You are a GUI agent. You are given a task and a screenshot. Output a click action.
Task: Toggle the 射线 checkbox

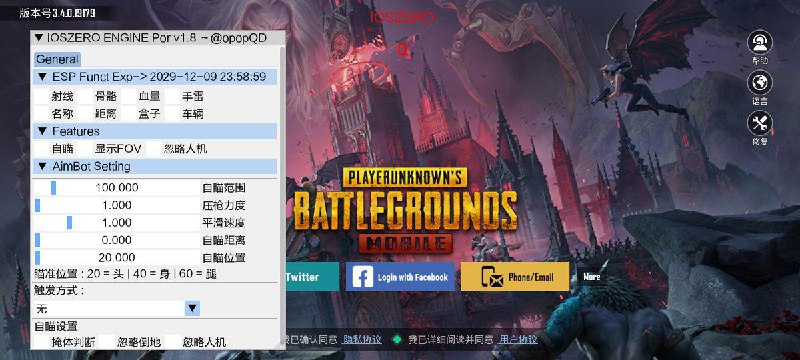42,96
